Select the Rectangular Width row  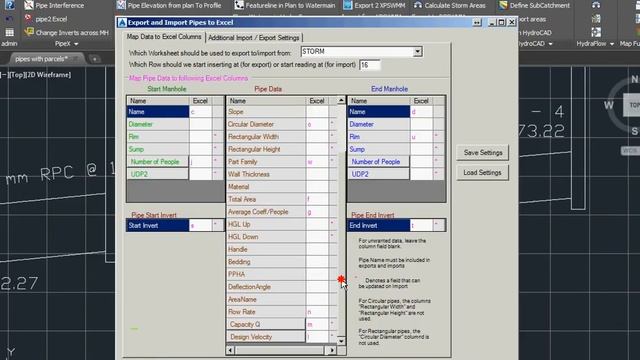pos(266,137)
